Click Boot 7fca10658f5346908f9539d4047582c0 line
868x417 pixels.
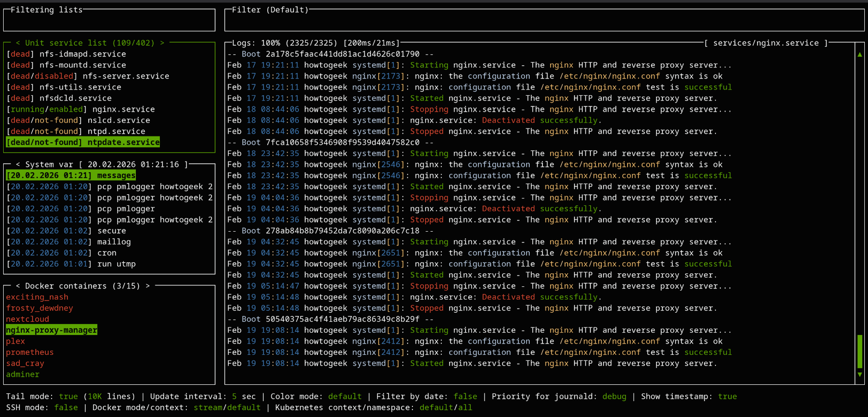330,143
